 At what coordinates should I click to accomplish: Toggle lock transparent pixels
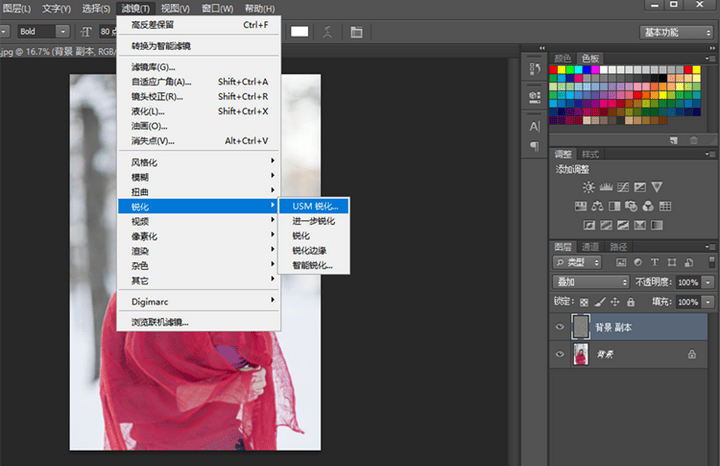click(x=584, y=302)
